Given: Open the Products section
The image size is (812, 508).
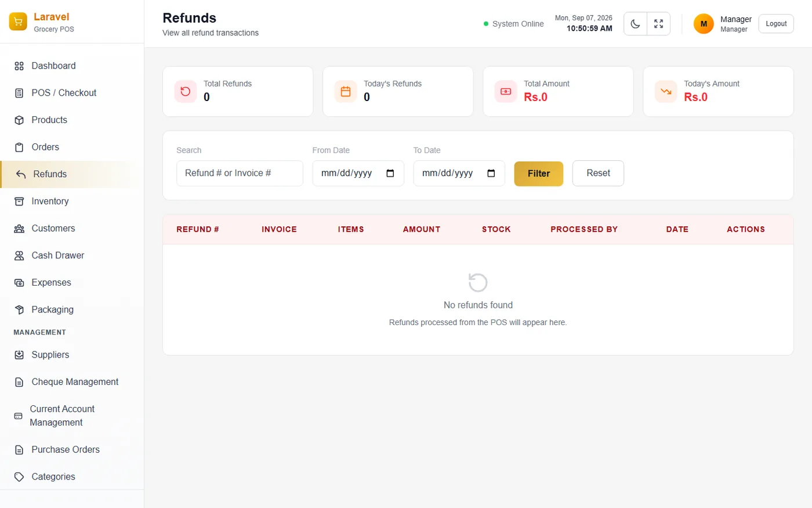Looking at the screenshot, I should (x=72, y=120).
